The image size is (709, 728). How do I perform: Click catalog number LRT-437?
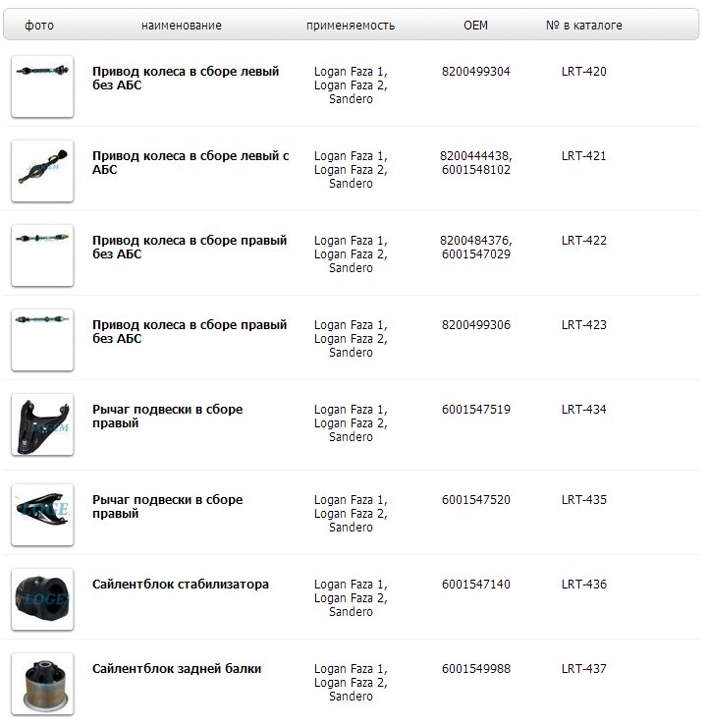point(584,669)
